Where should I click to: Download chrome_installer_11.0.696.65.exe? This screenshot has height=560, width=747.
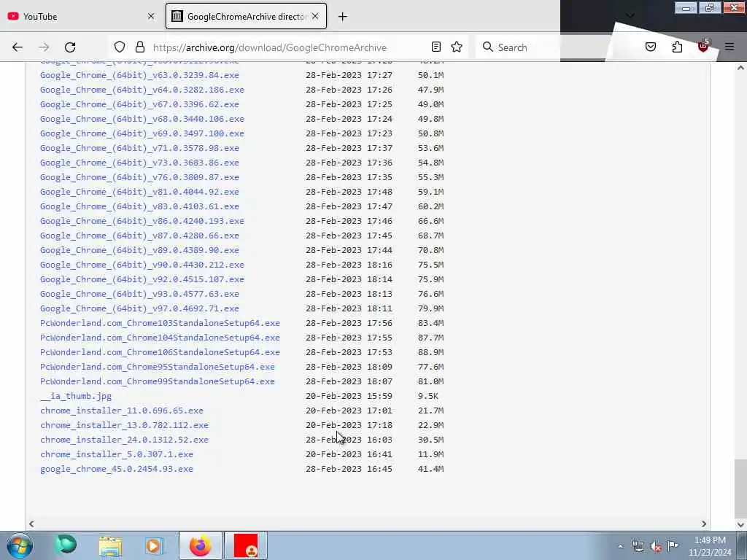click(122, 411)
